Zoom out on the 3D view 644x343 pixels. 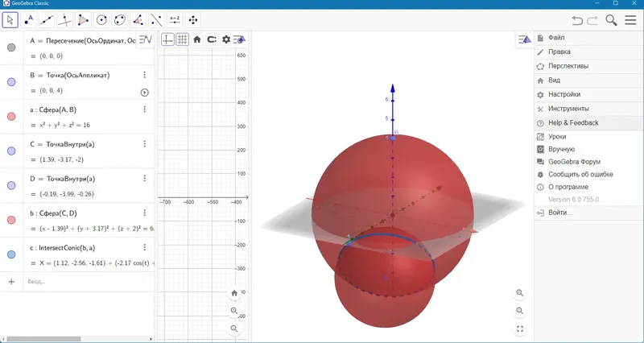(x=520, y=311)
